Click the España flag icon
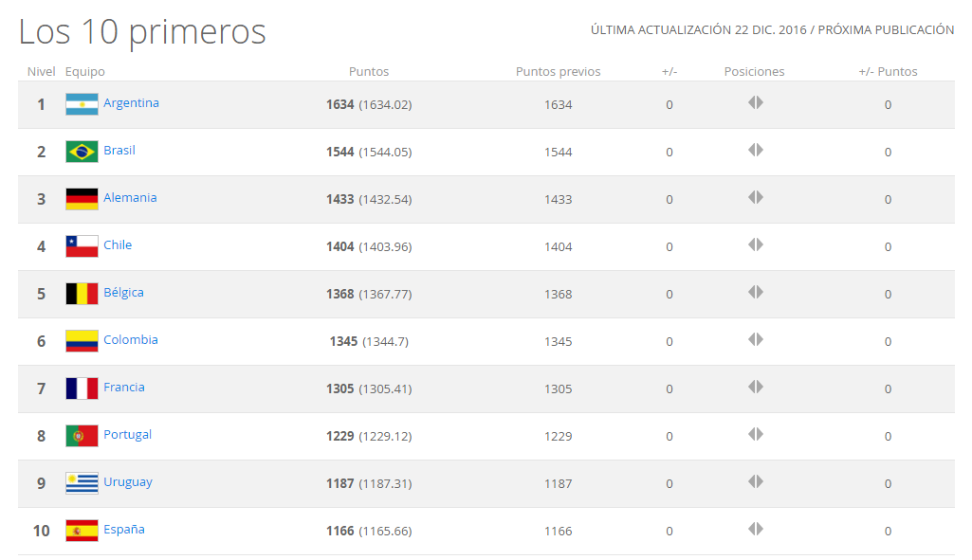This screenshot has height=560, width=972. (82, 531)
